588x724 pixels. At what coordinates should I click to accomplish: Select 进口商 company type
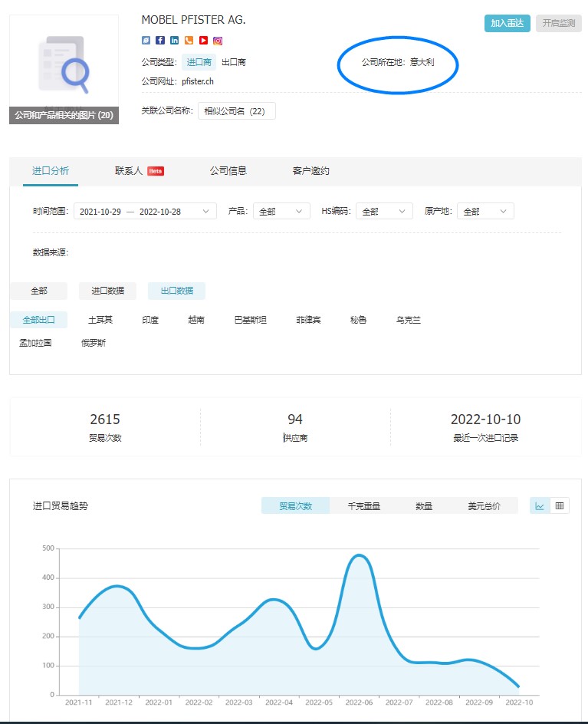[199, 62]
